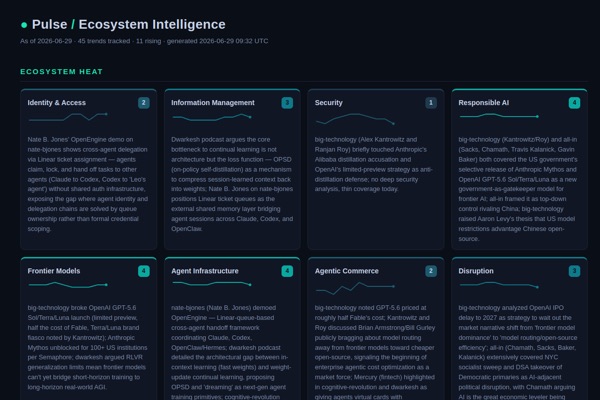The height and width of the screenshot is (400, 600).
Task: Click the Agent Infrastructure count badge
Action: [287, 271]
